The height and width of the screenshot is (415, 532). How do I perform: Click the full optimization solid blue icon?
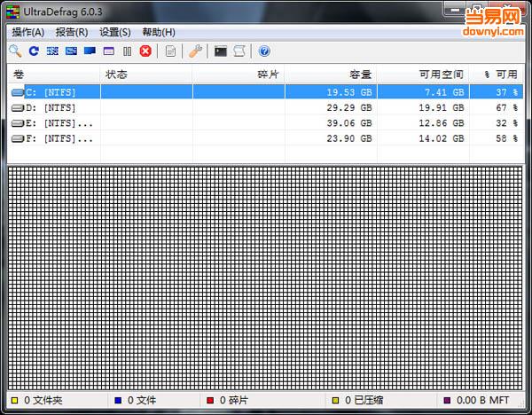click(x=90, y=51)
